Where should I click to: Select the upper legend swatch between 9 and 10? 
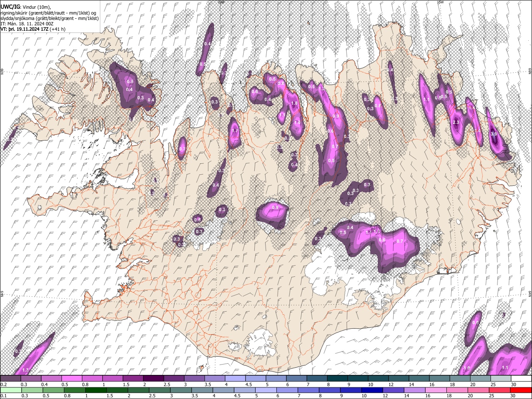pos(357,379)
